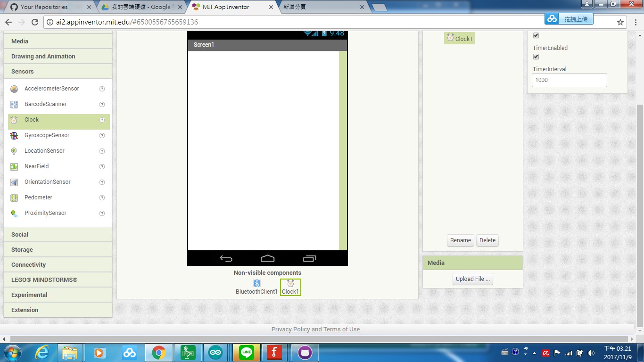Click the browser address bar URL

[127, 22]
